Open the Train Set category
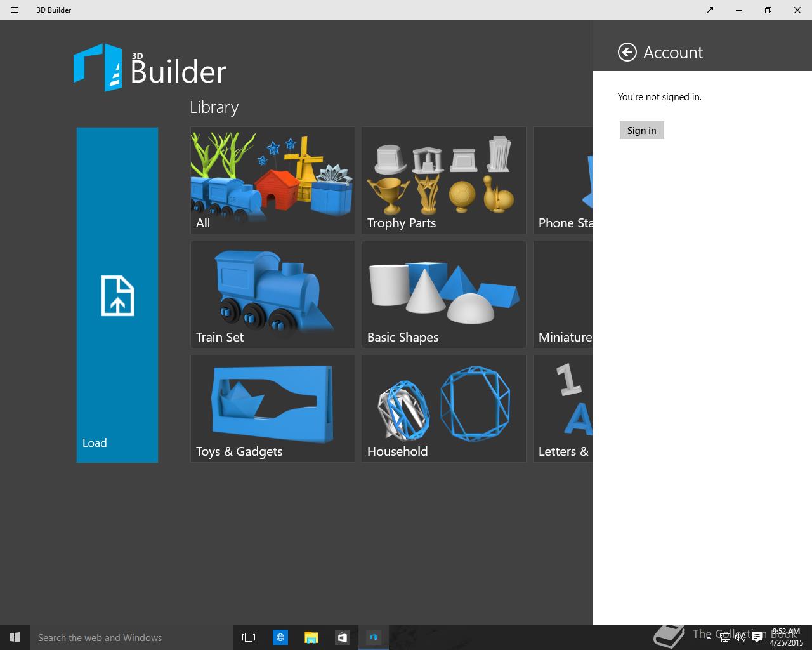 point(273,295)
